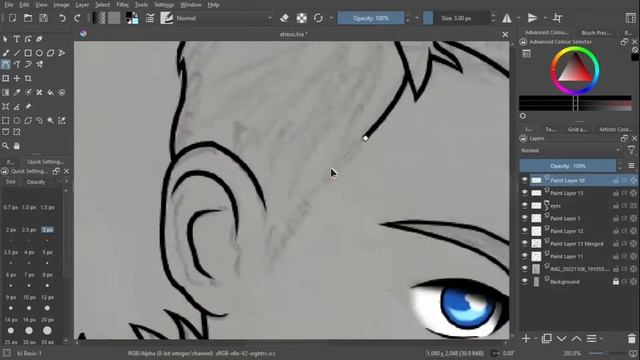
Task: Select the Rectangular Selection tool
Action: point(6,120)
